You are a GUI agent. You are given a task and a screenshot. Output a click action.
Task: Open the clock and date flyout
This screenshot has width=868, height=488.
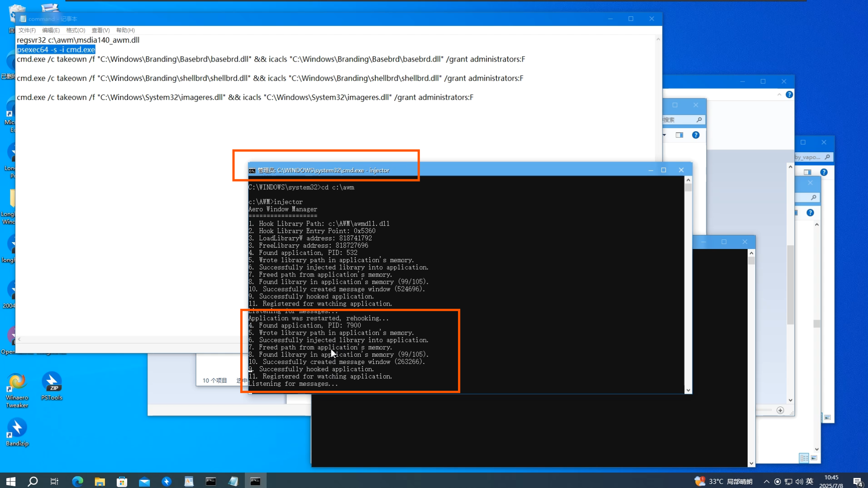[x=831, y=481]
